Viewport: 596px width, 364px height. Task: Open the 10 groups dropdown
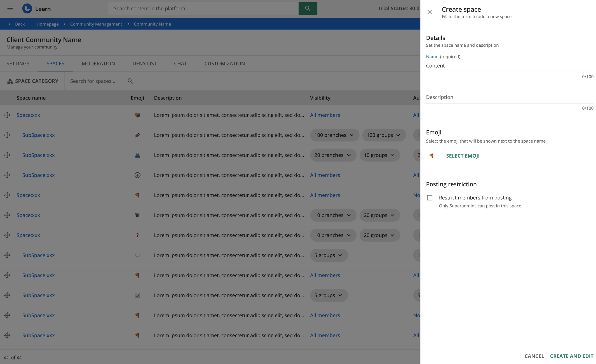[379, 155]
